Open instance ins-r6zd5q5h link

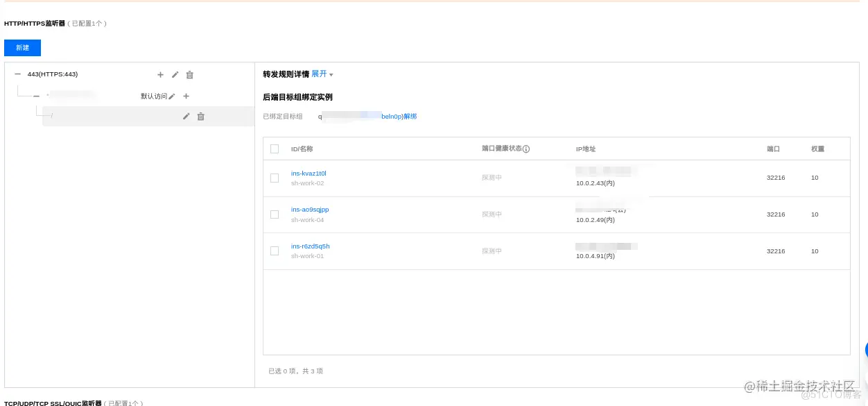coord(311,246)
